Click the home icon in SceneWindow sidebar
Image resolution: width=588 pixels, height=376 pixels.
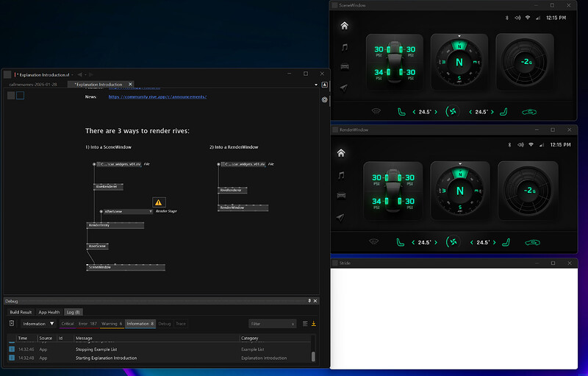pyautogui.click(x=344, y=26)
